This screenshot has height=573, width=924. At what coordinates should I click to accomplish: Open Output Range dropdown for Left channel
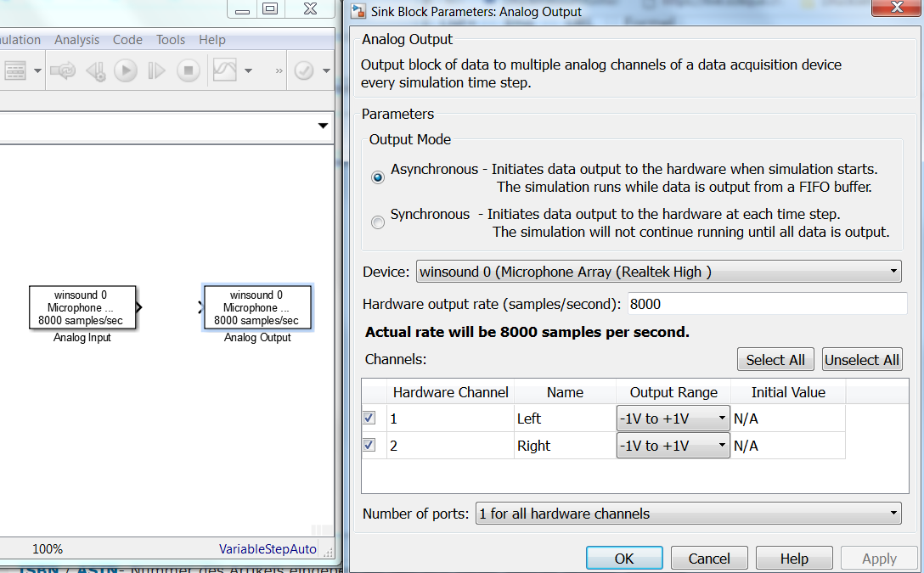click(673, 419)
